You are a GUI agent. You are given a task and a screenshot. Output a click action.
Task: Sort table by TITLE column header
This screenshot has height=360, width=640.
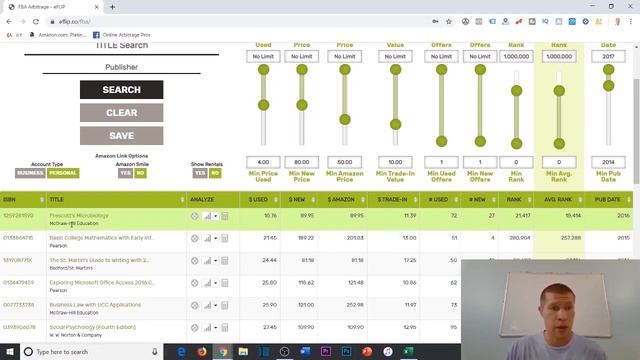coord(116,200)
